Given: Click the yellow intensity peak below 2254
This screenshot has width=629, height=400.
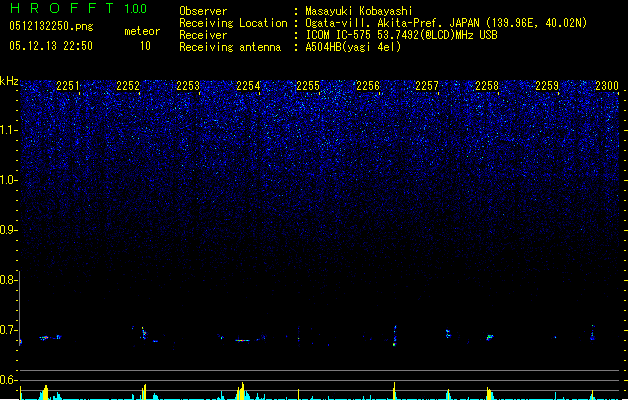Looking at the screenshot, I should (x=242, y=391).
